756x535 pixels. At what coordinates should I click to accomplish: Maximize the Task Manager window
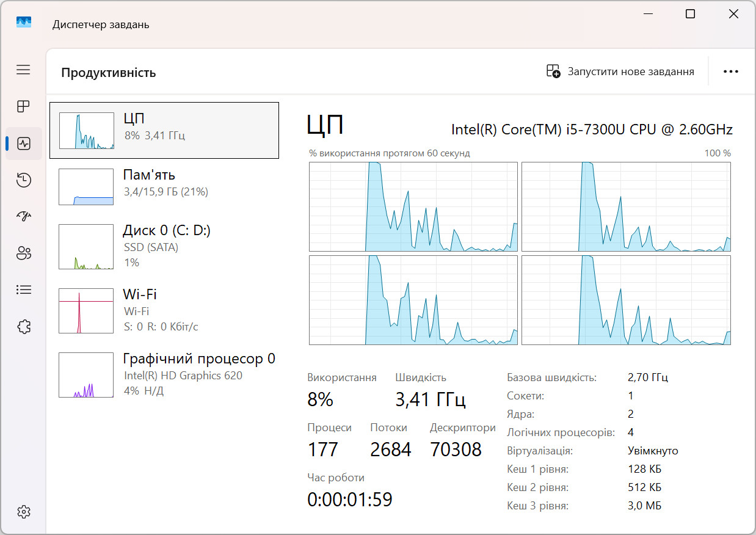click(690, 14)
